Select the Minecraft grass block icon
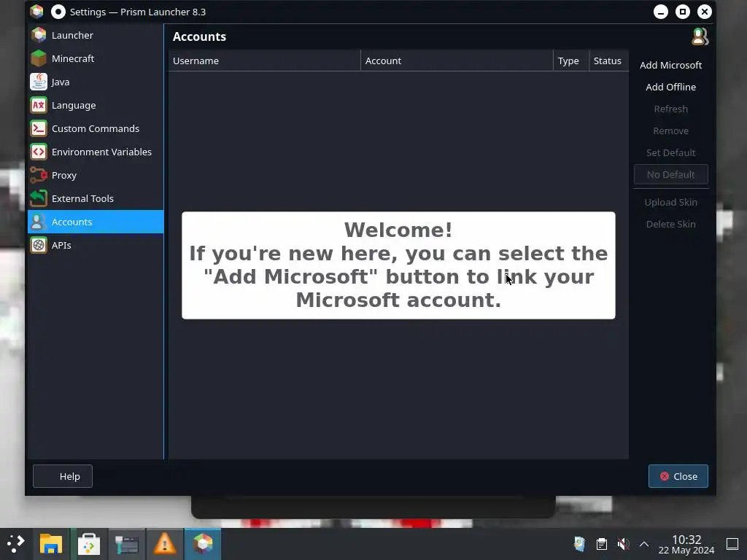Viewport: 747px width, 560px height. click(39, 58)
